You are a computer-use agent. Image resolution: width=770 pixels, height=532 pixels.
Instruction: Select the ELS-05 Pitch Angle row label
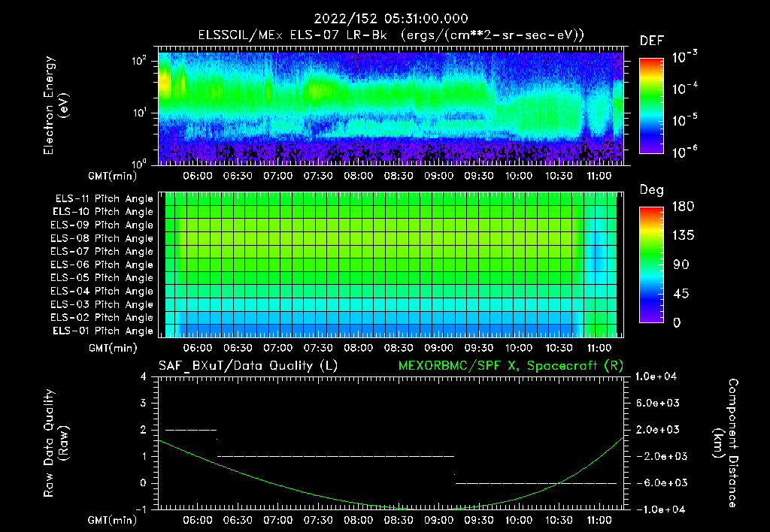[x=102, y=278]
